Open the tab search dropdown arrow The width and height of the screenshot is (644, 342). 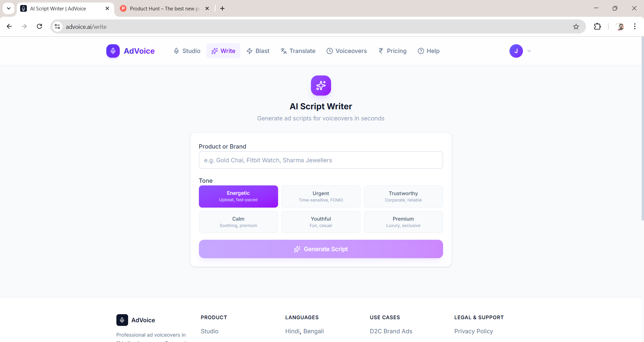click(9, 8)
